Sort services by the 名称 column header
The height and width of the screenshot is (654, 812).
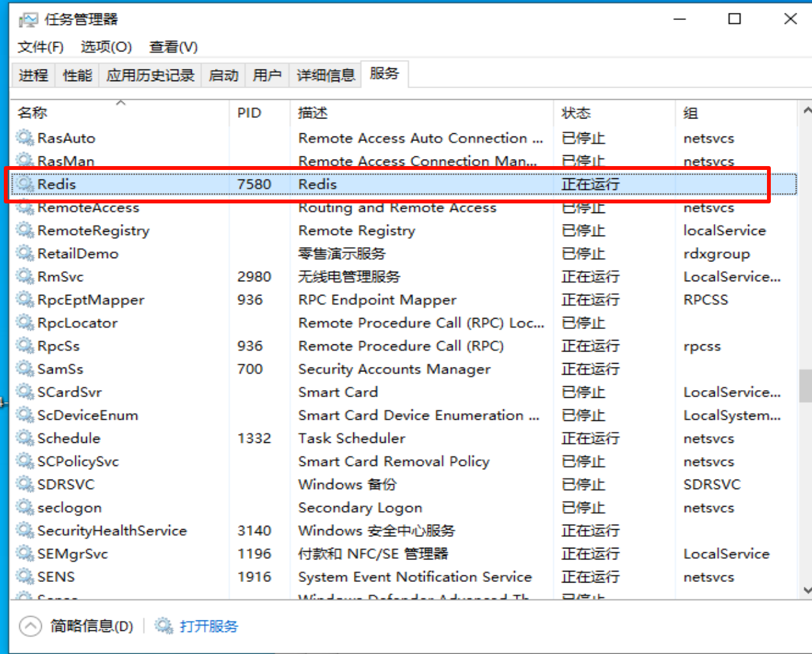120,113
